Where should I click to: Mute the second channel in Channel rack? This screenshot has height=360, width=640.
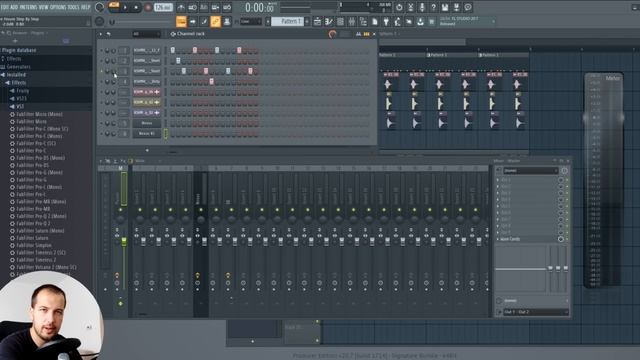coord(102,61)
